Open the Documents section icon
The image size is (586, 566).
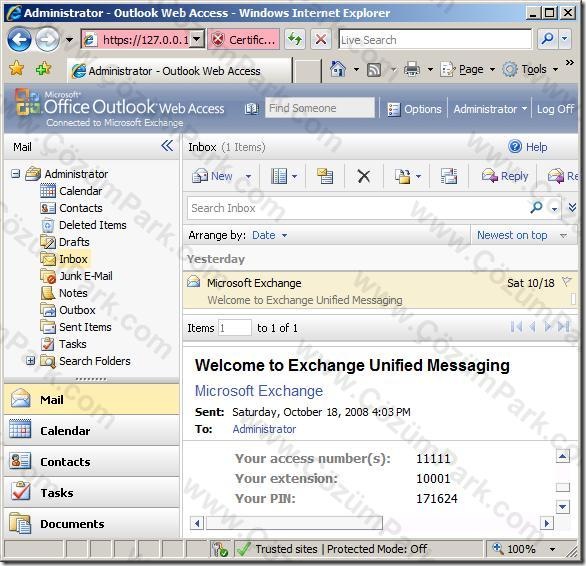click(x=20, y=523)
